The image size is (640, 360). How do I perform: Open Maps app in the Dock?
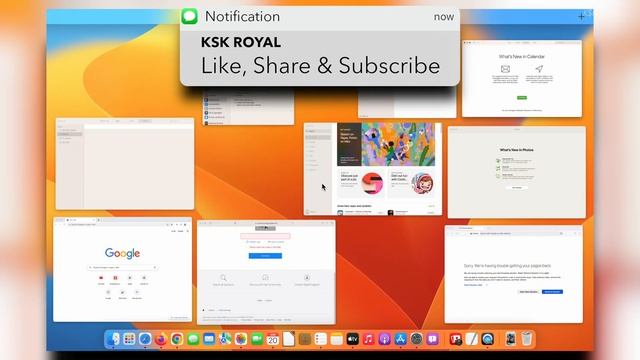(225, 339)
